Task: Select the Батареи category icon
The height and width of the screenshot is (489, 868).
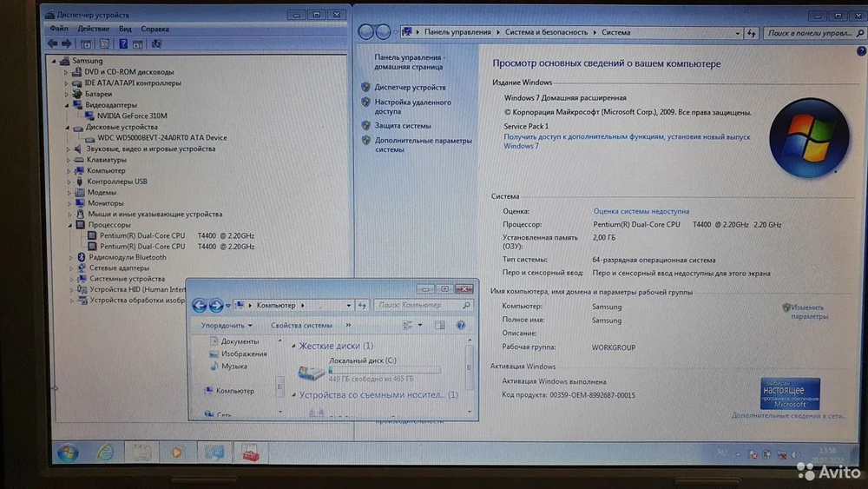Action: coord(77,94)
